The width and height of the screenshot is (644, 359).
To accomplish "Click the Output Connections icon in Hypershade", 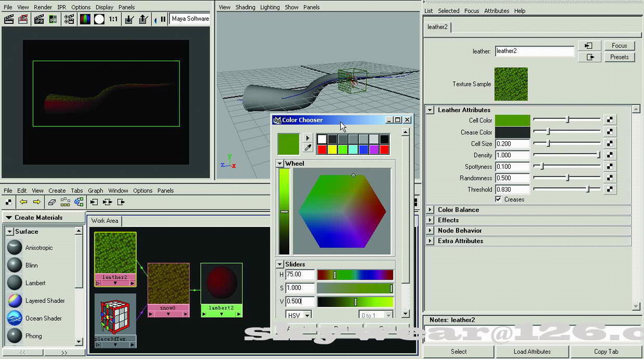I will point(121,202).
